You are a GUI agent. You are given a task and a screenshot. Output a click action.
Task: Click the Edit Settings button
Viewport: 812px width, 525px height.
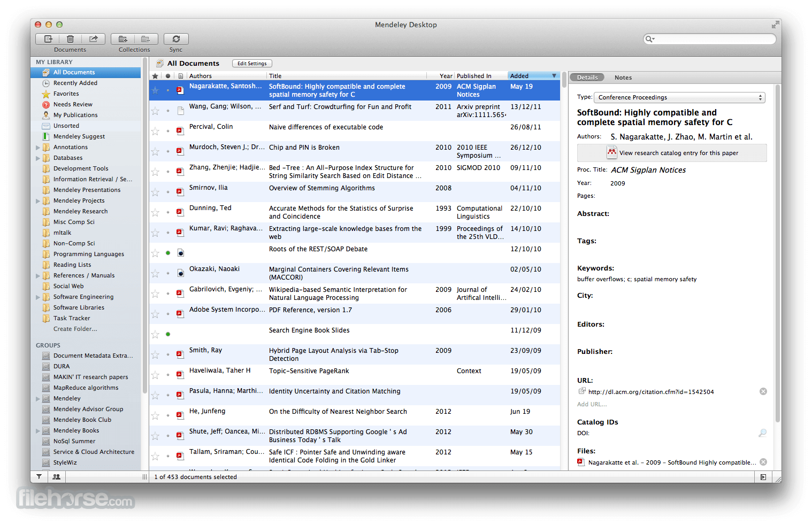pos(252,63)
